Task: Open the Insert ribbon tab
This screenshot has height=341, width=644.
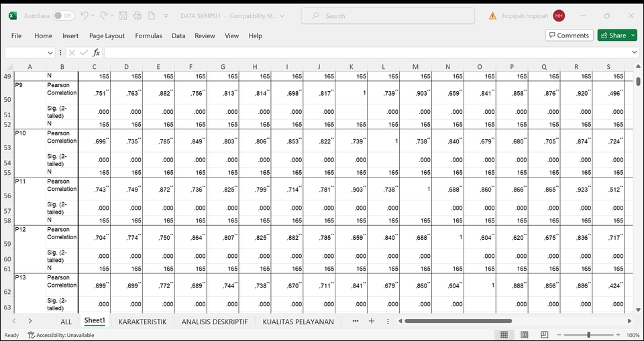Action: (70, 36)
